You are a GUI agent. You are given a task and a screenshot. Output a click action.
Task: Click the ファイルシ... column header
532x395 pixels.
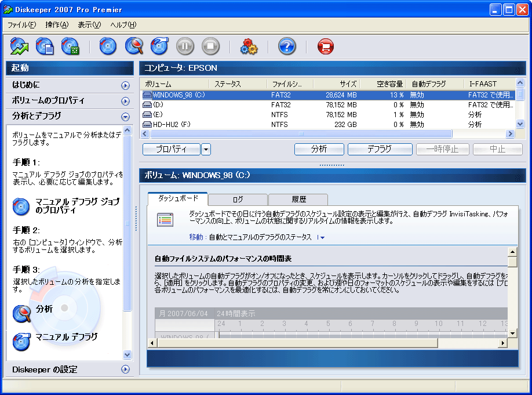pyautogui.click(x=290, y=84)
